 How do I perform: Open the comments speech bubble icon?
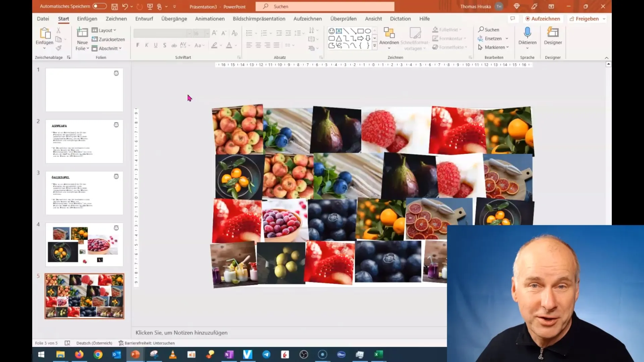[x=513, y=19]
